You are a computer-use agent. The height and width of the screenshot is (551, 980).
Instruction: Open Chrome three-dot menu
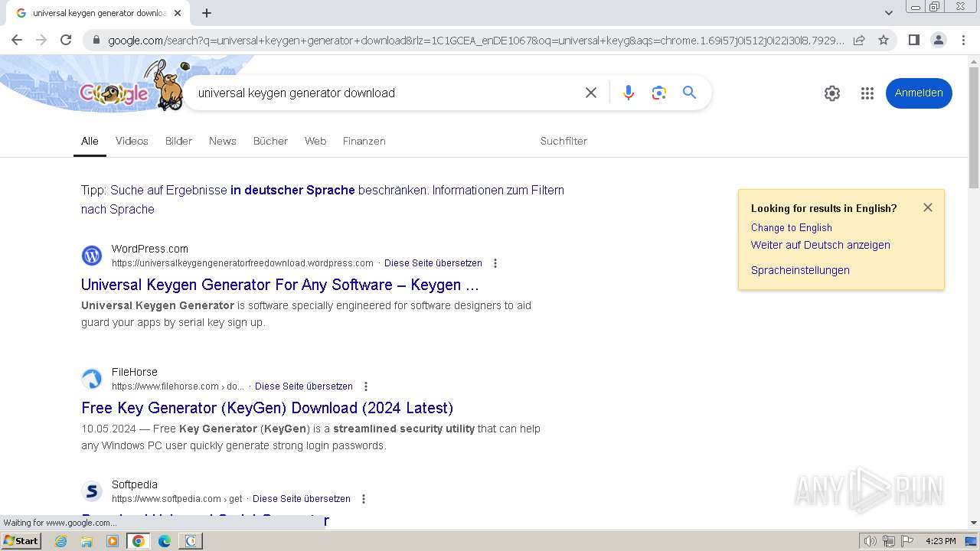click(962, 40)
